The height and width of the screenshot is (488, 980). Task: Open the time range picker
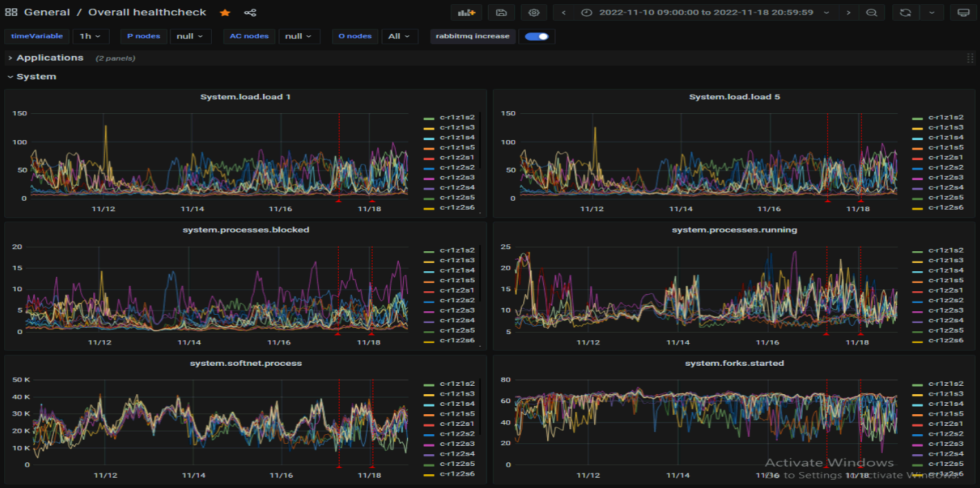[705, 12]
